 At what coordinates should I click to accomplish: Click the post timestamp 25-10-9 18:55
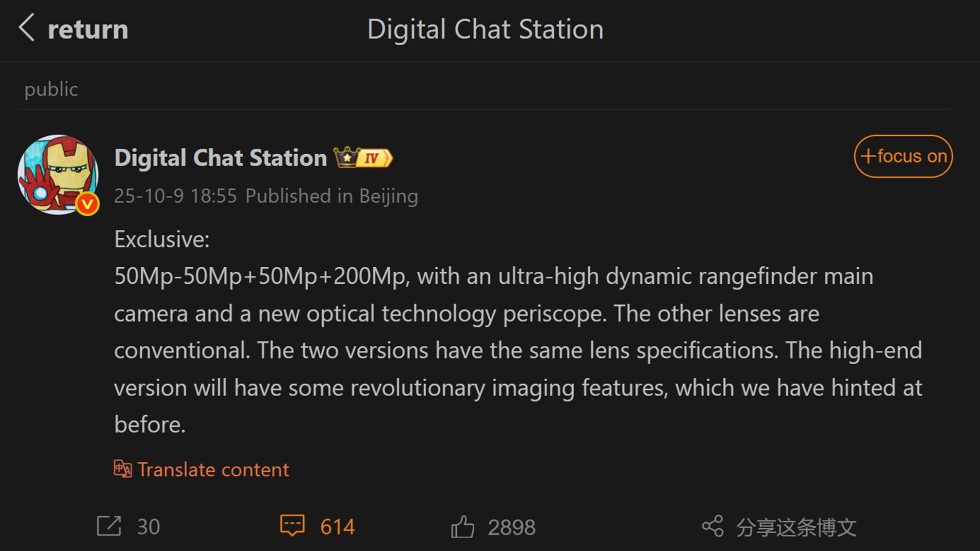coord(175,196)
